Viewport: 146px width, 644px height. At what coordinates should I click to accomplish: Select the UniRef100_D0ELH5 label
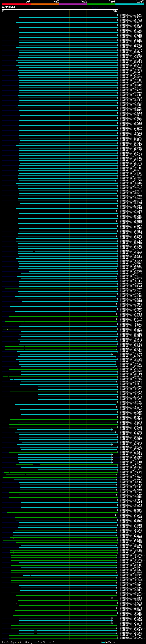click(x=131, y=35)
